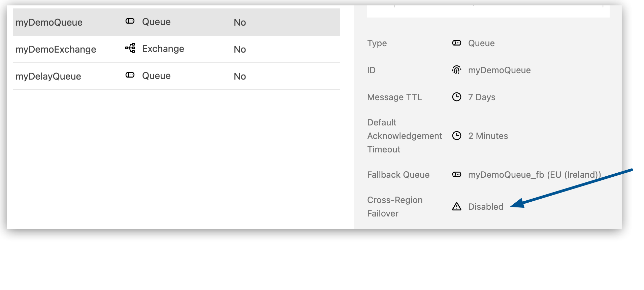Click the 2 Minutes timeout value

(x=488, y=136)
